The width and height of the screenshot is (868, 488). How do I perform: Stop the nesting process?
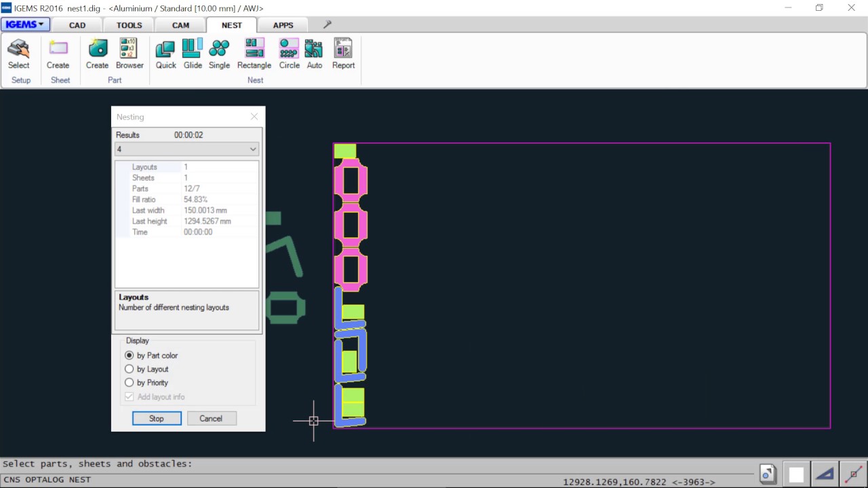coord(157,418)
